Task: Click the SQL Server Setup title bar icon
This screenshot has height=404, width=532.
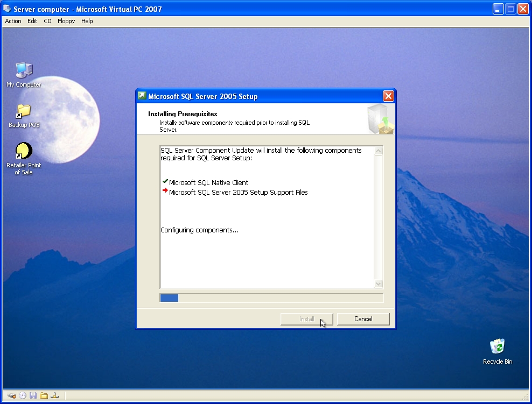Action: pyautogui.click(x=142, y=96)
